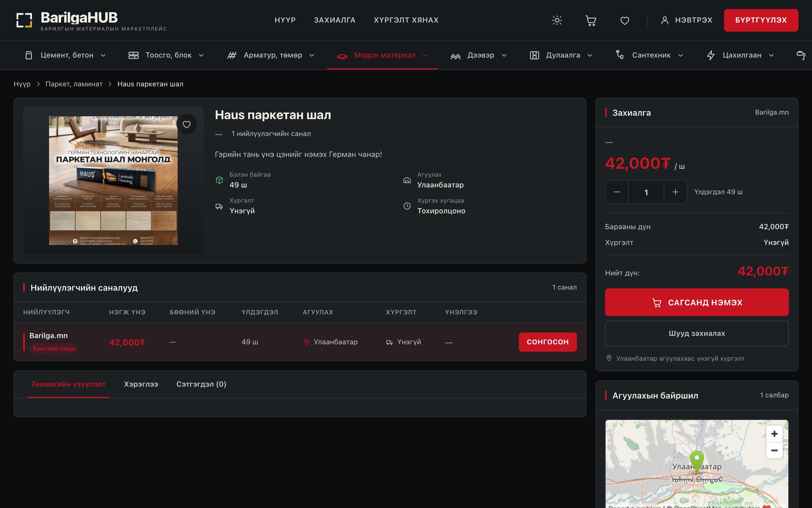812x508 pixels.
Task: Open ХҮРГЭЛТ ХЯНАХ menu item
Action: point(406,20)
